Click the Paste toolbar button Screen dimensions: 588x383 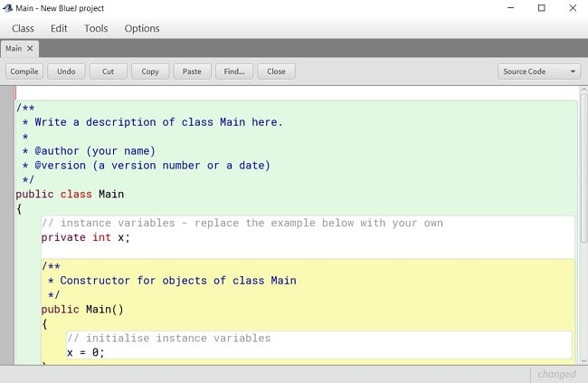pyautogui.click(x=192, y=72)
